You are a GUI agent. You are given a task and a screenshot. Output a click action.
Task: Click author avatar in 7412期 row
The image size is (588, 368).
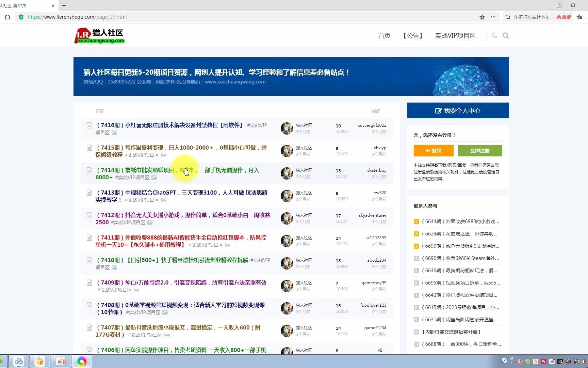[287, 218]
